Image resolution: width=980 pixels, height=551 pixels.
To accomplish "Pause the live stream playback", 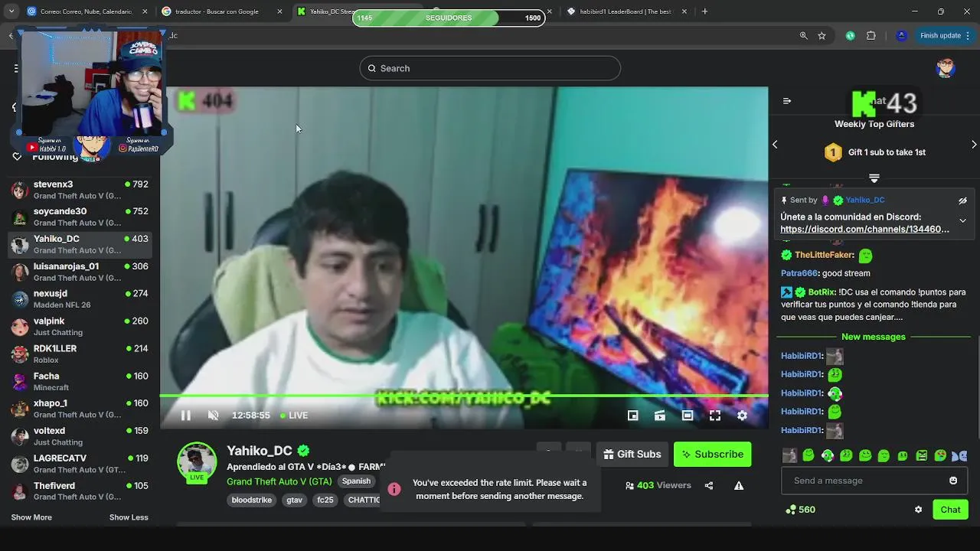I will click(185, 416).
